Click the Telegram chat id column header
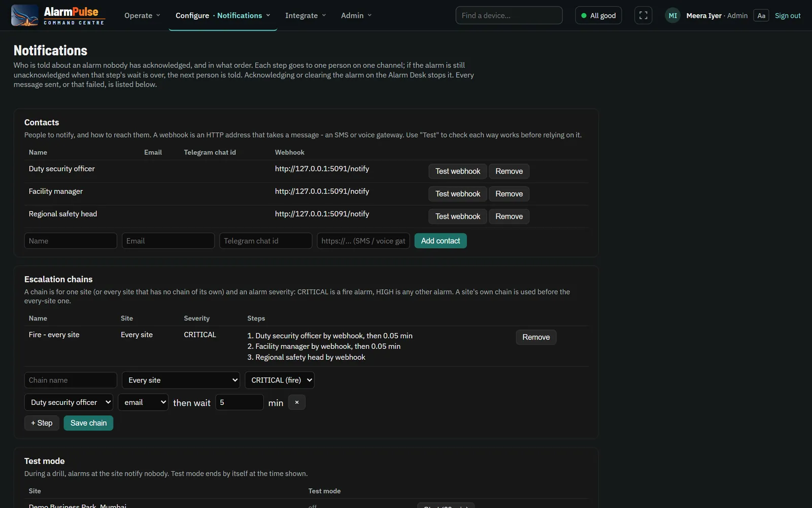The image size is (812, 508). (x=210, y=152)
